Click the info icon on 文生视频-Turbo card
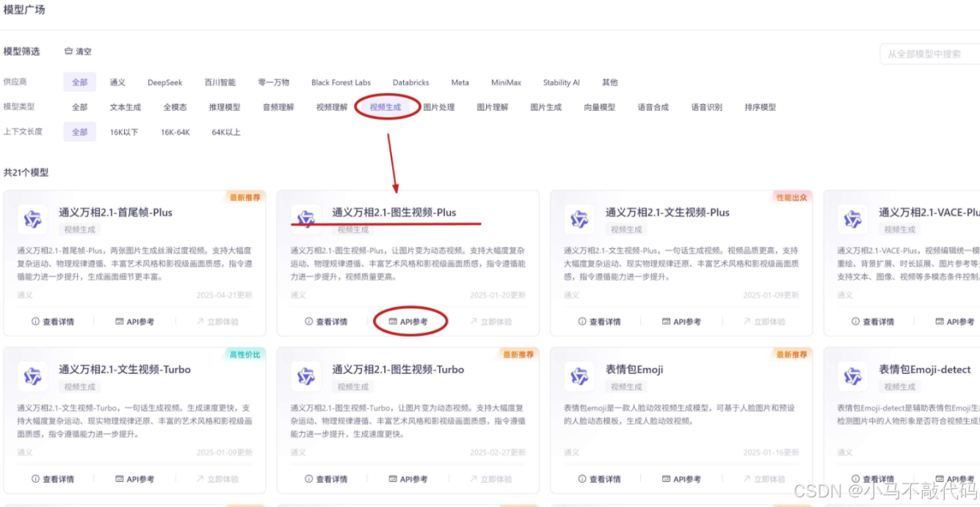Viewport: 980px width, 507px height. point(33,478)
